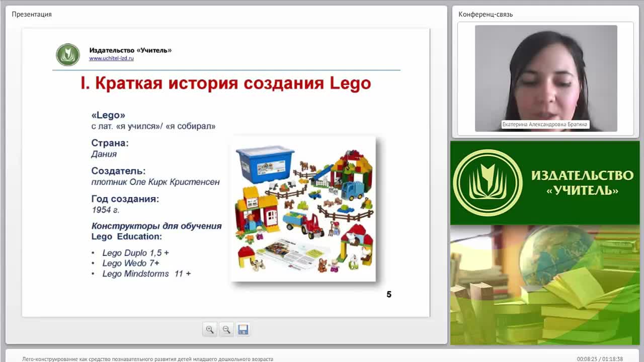
Task: Zoom out of the presentation slide
Action: click(x=226, y=330)
